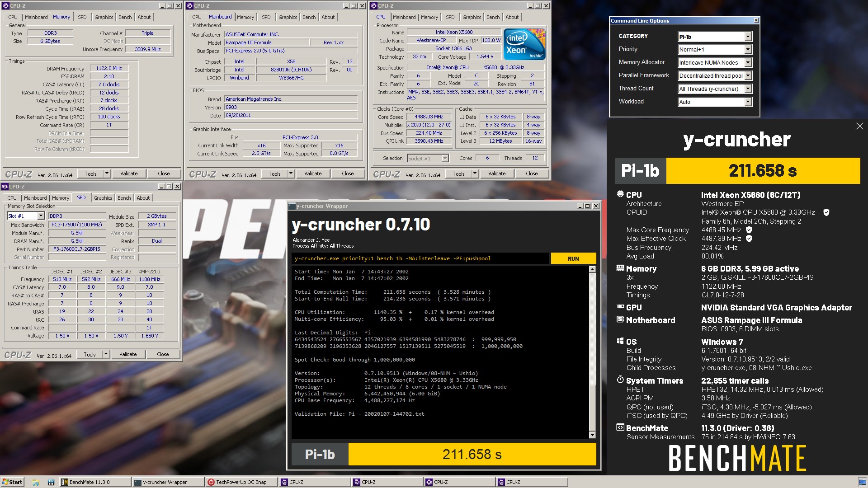Click the Windows logo icon beside OS

620,341
